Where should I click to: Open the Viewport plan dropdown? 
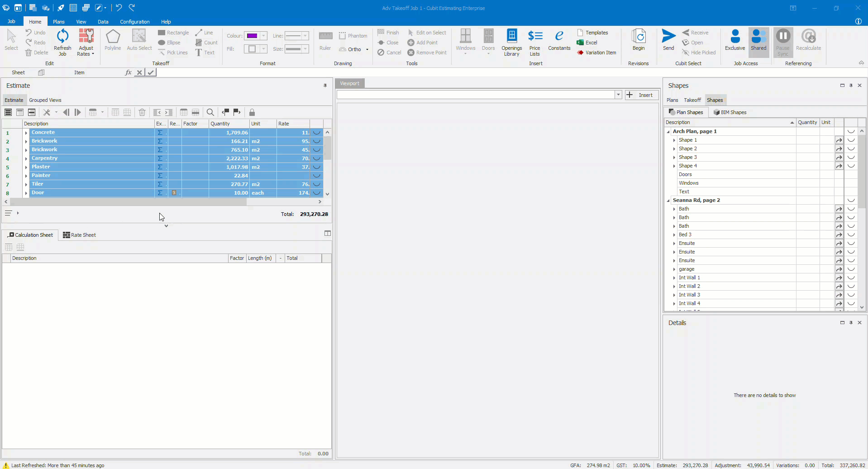tap(618, 95)
